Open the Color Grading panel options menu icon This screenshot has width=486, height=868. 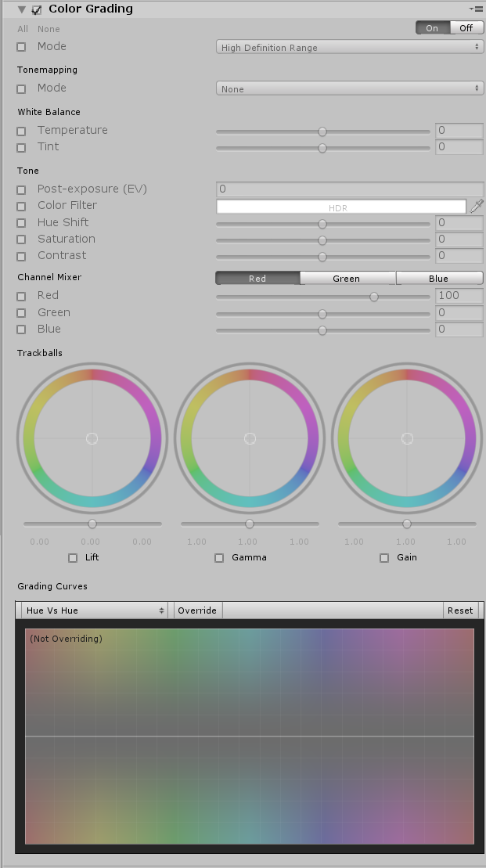click(x=476, y=9)
